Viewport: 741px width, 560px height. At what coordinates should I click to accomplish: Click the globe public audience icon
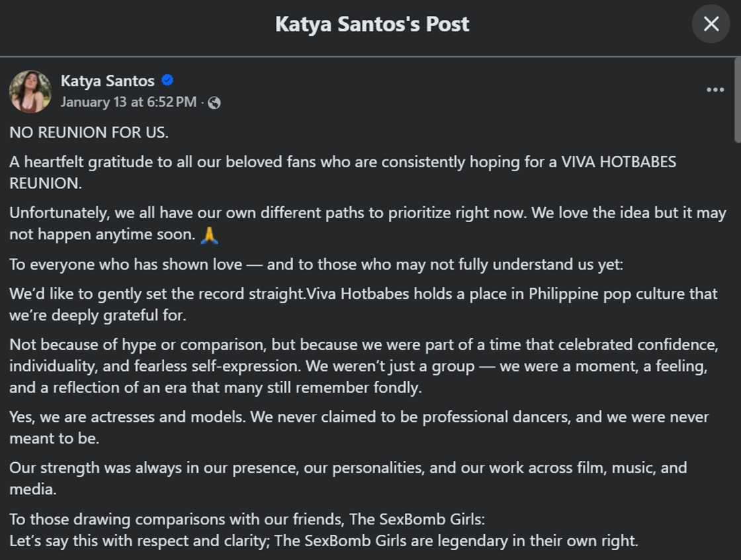click(214, 102)
